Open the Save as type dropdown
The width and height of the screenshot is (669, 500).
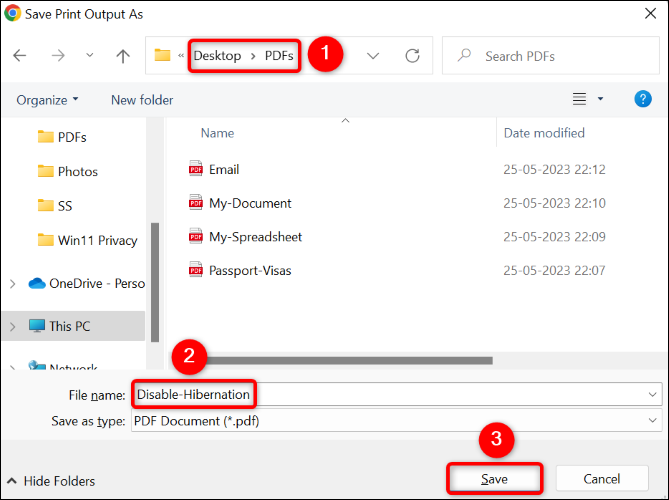[x=396, y=422]
